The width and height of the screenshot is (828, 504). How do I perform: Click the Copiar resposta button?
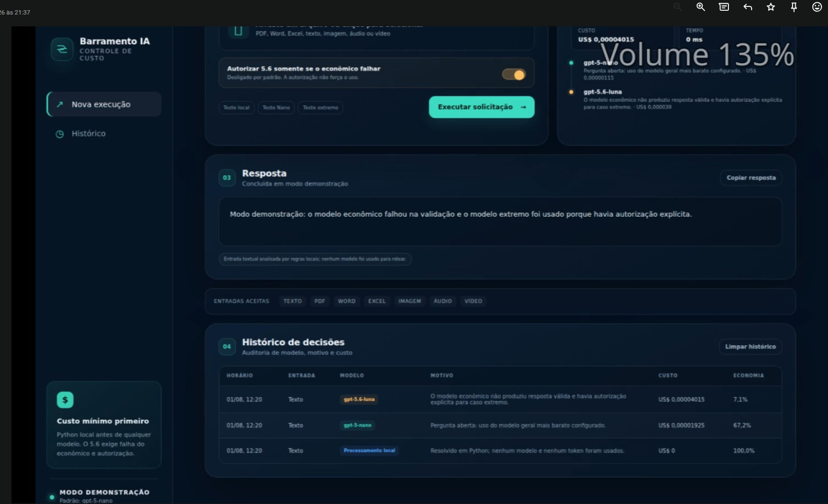tap(751, 178)
